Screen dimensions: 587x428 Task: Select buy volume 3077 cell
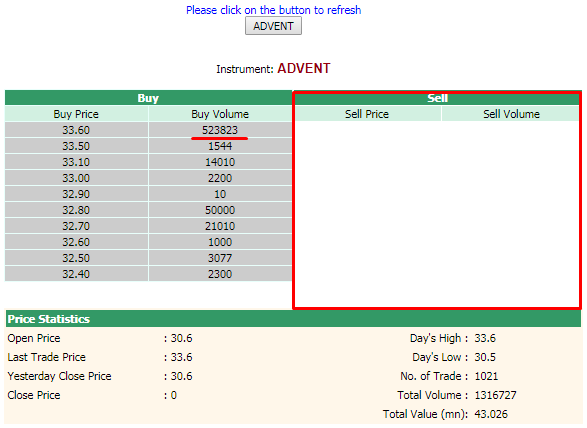[220, 258]
